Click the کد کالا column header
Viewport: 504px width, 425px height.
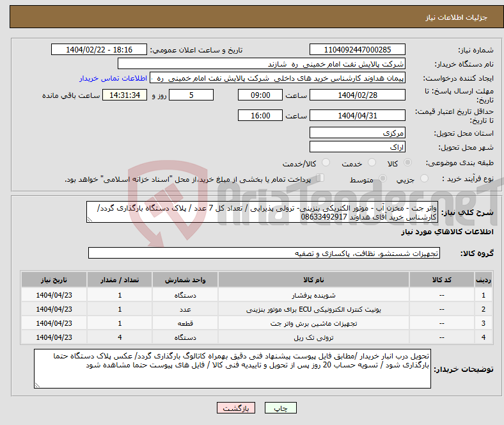pos(442,280)
